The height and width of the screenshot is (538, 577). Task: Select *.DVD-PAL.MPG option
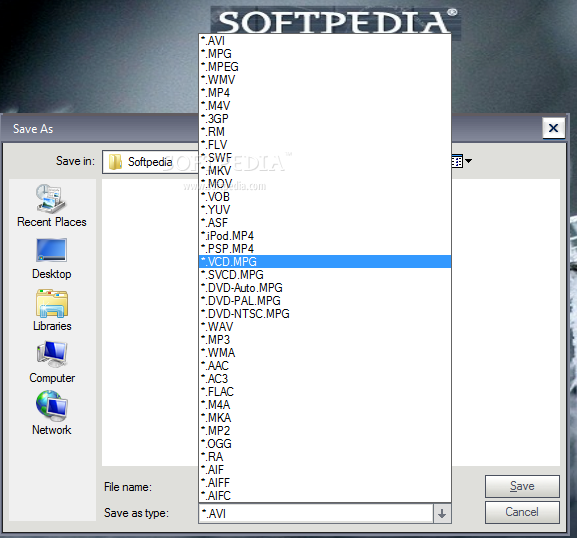[325, 301]
